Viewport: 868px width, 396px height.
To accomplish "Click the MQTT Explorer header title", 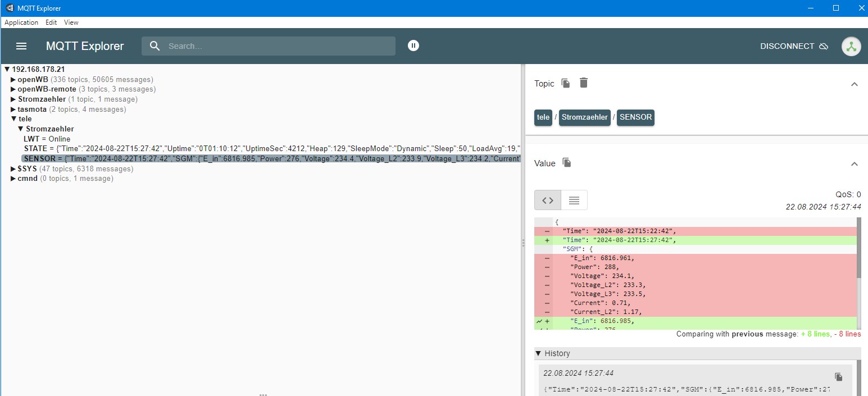I will click(85, 46).
